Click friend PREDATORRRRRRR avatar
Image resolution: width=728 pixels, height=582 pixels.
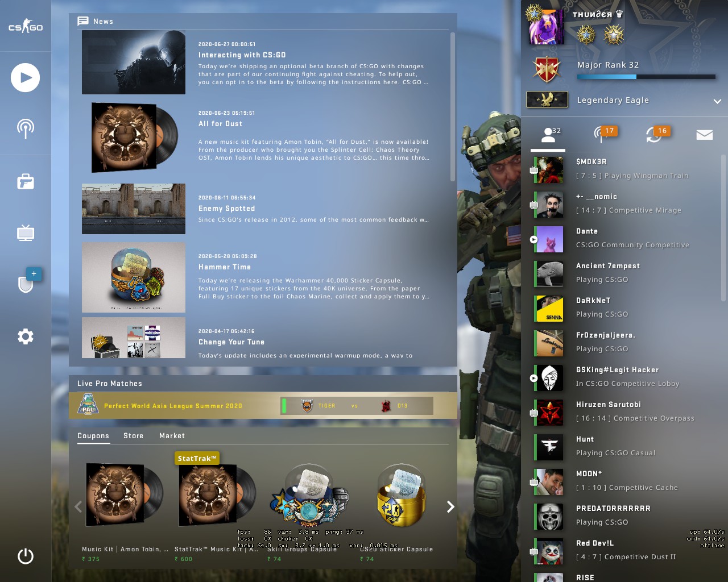(x=549, y=516)
